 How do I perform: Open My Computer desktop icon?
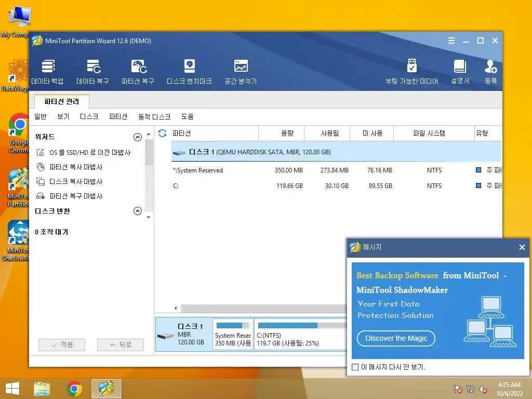(16, 21)
